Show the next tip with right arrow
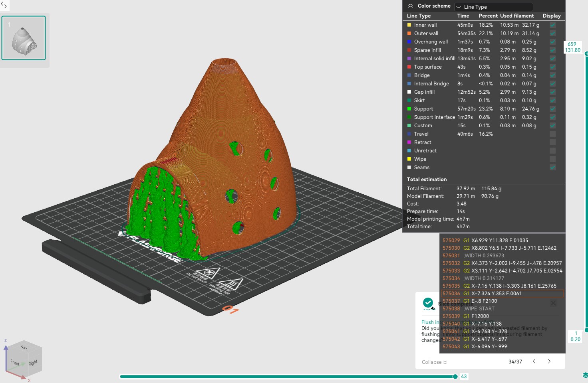 [x=549, y=361]
